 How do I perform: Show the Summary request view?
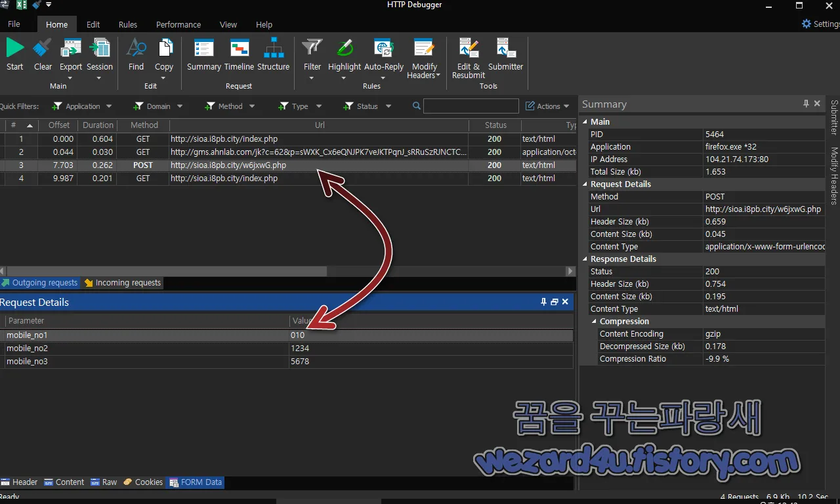click(x=203, y=54)
